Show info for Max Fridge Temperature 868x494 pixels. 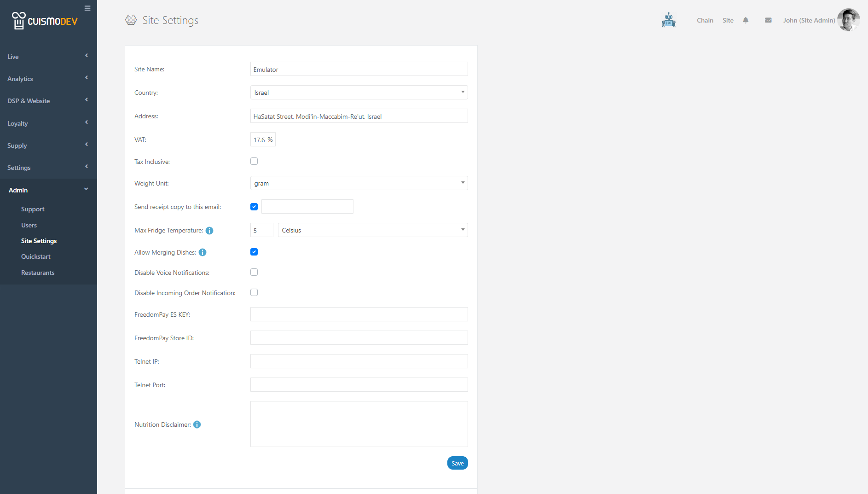[209, 231]
